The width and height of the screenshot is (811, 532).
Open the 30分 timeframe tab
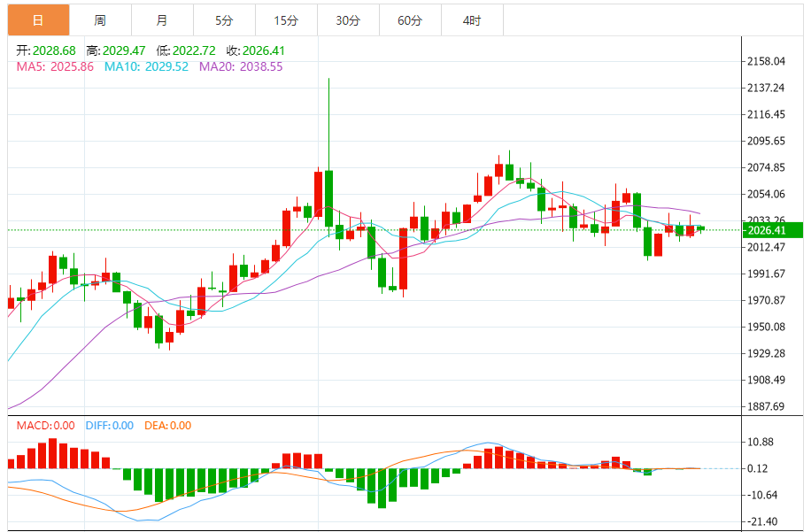(349, 20)
